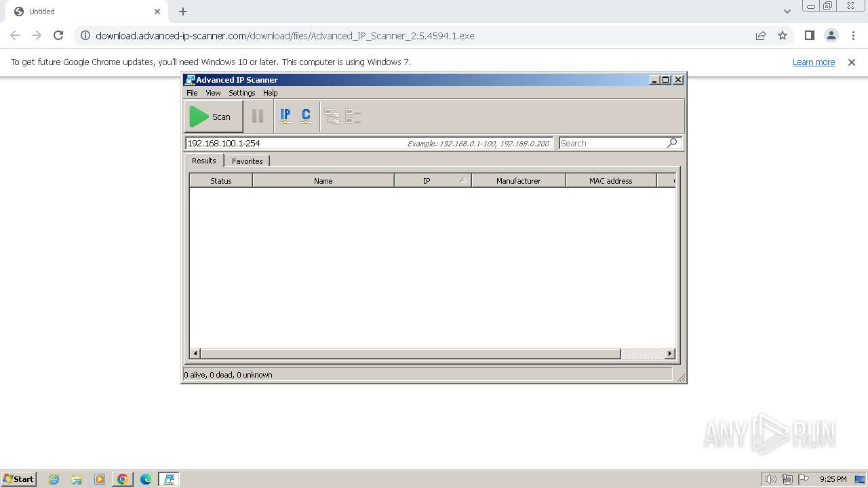The width and height of the screenshot is (868, 488).
Task: Close the Untitled tab
Action: (x=157, y=12)
